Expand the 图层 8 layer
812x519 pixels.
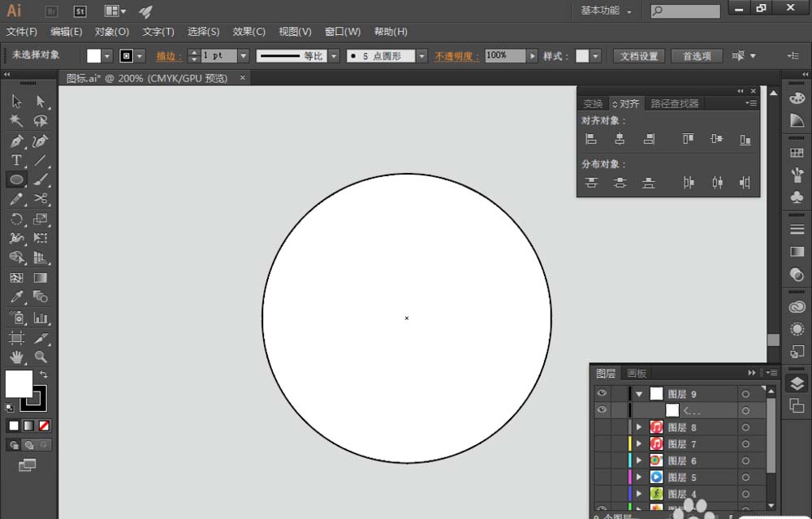click(639, 427)
